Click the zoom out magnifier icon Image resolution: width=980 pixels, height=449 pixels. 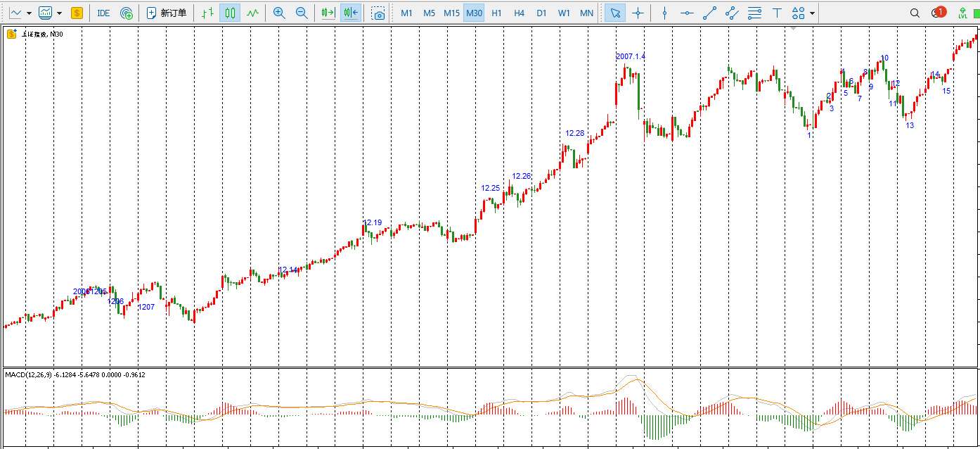click(x=302, y=13)
